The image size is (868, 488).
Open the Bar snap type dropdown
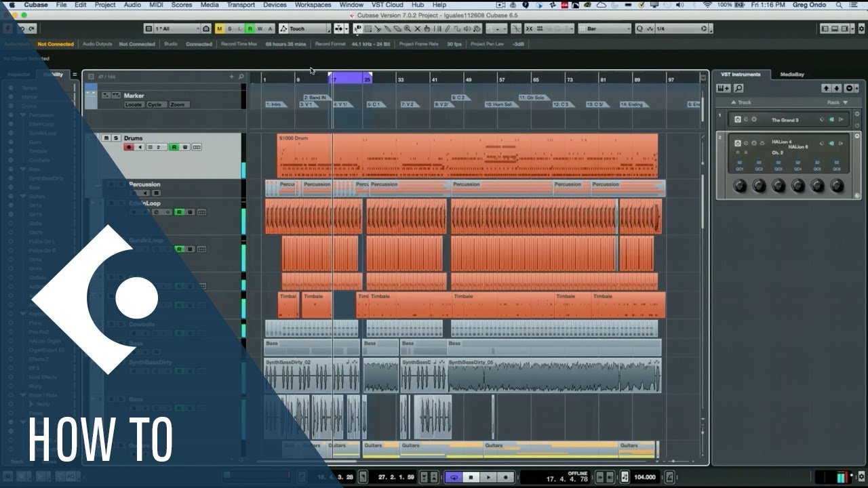tap(604, 28)
